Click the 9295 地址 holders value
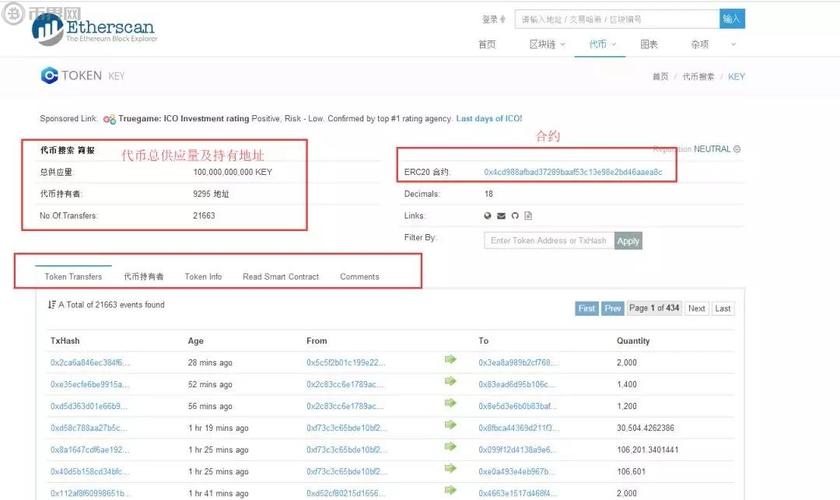Screen dimensions: 840x500 [x=211, y=194]
